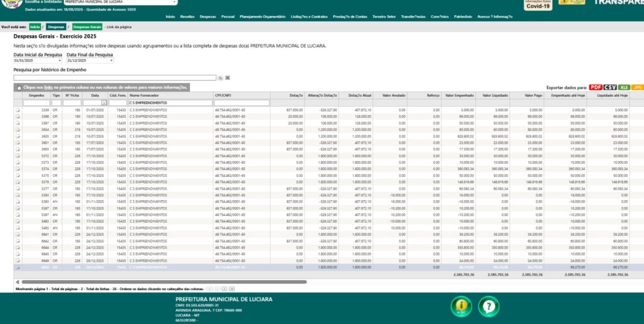644x324 pixels.
Task: Open the help question mark icon
Action: coord(489,306)
